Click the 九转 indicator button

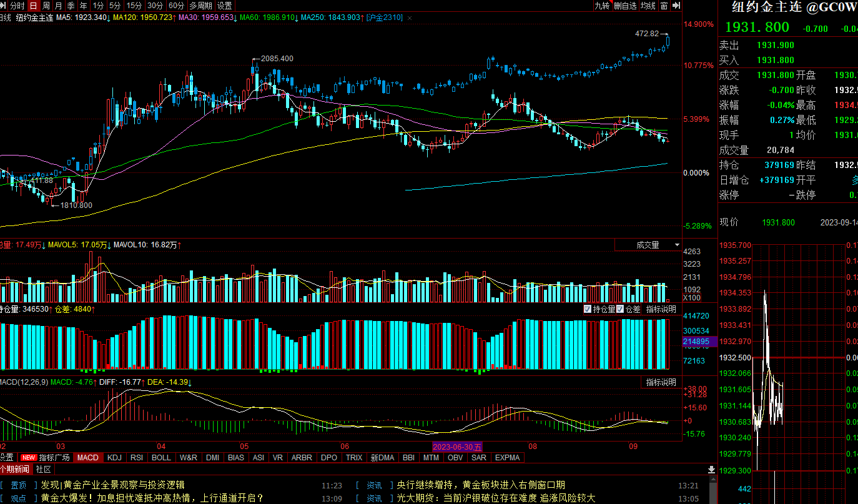point(602,6)
